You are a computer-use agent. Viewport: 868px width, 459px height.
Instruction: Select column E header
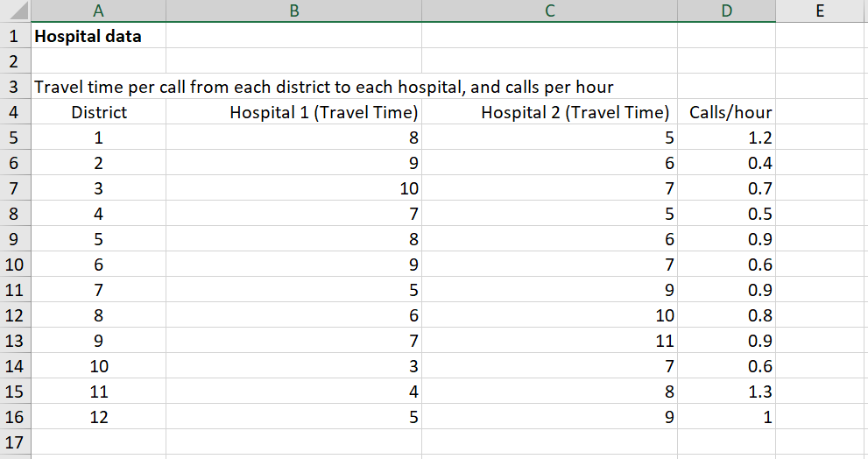pos(822,11)
